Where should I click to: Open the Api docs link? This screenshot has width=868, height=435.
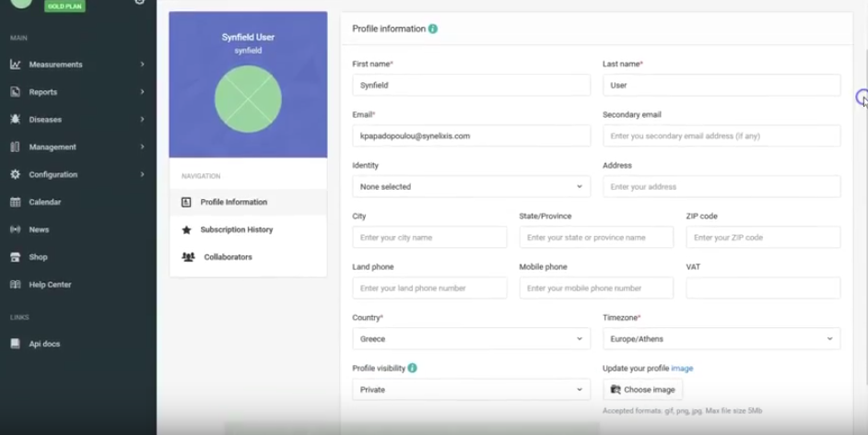click(x=44, y=344)
